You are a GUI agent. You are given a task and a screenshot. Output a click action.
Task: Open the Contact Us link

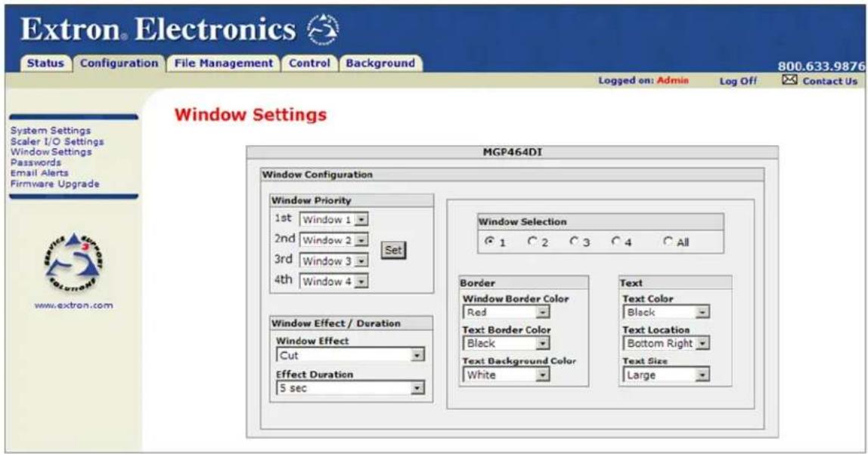829,81
